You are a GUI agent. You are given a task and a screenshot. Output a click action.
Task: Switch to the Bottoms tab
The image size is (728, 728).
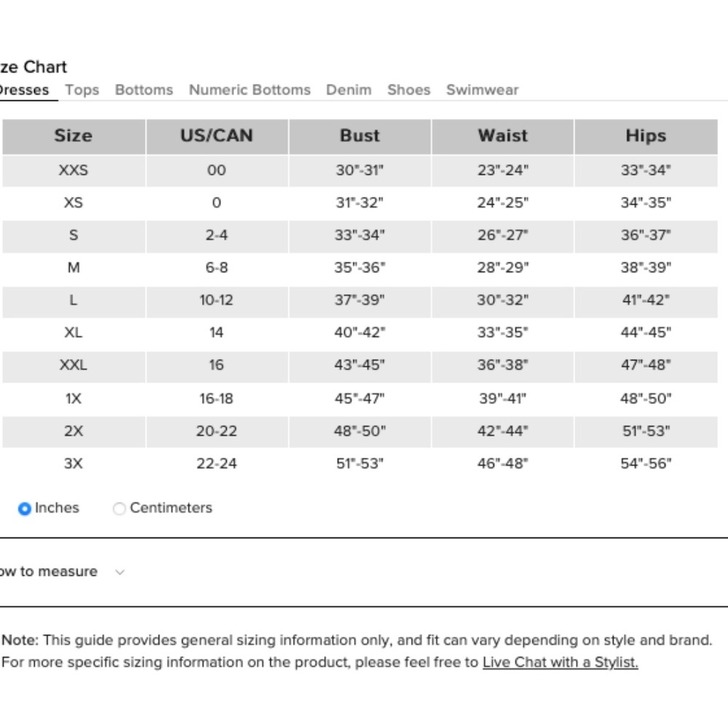point(144,90)
